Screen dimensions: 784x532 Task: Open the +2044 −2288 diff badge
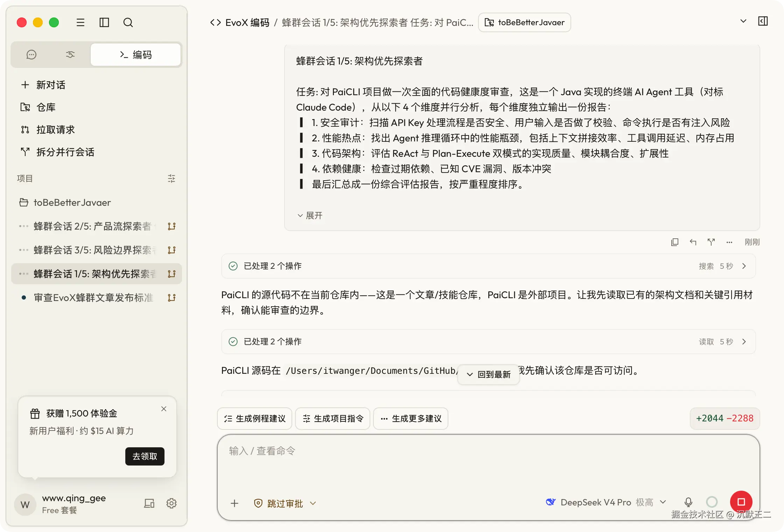(725, 418)
